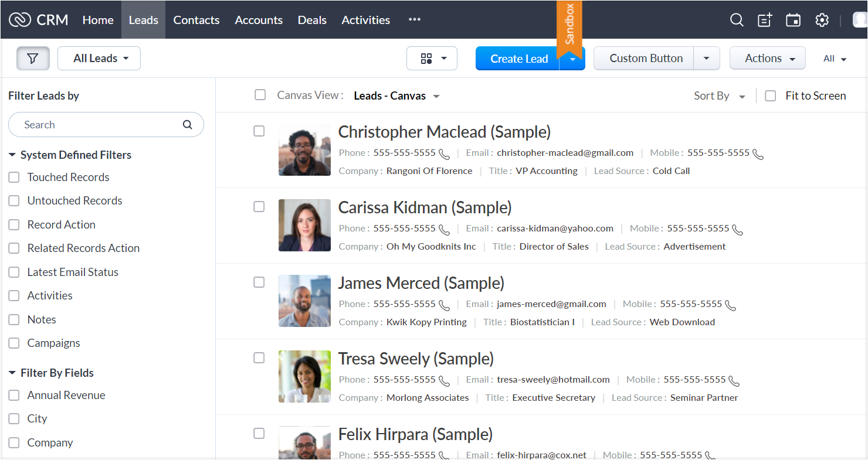Image resolution: width=868 pixels, height=460 pixels.
Task: Select the James Merced lead checkbox
Action: coord(259,282)
